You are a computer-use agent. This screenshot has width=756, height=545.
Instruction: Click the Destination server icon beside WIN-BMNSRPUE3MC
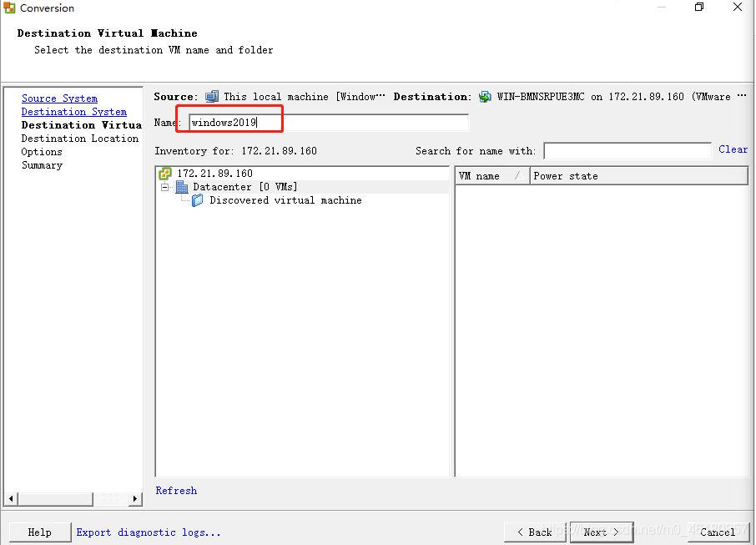(485, 97)
